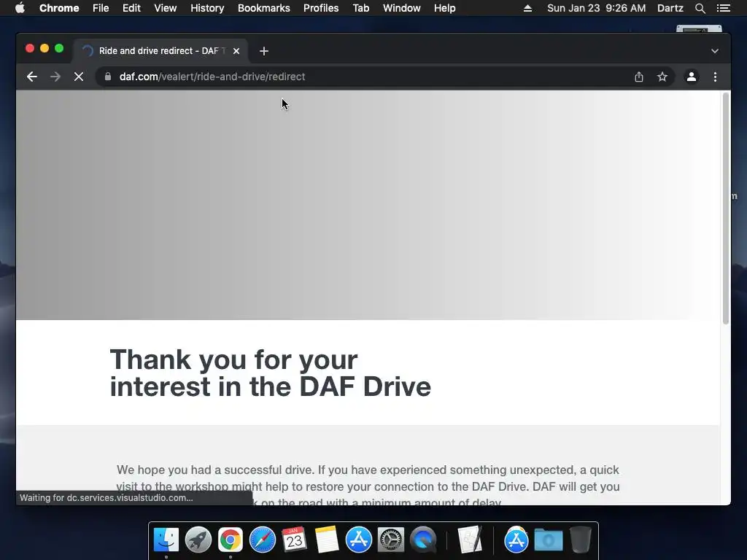The image size is (747, 560).
Task: Open the blue Downloads folder in Dock
Action: tap(549, 540)
